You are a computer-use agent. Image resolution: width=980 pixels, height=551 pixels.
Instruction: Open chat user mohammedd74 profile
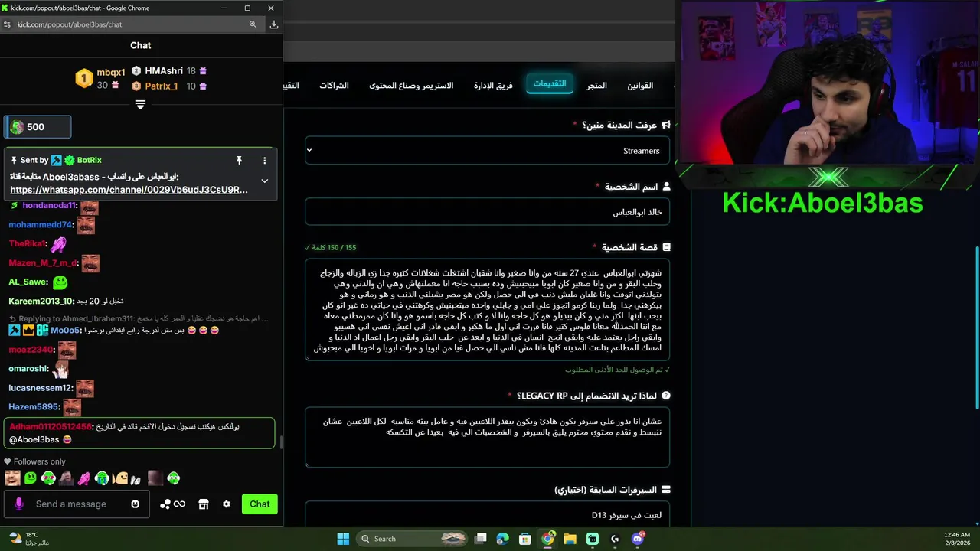(x=40, y=225)
